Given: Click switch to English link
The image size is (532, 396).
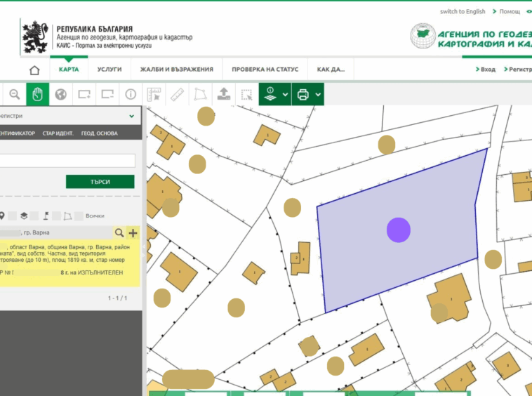Looking at the screenshot, I should 463,11.
